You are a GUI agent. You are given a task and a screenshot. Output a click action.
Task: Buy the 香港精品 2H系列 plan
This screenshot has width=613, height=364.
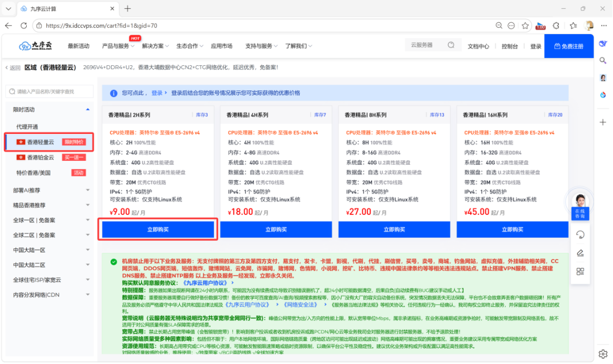158,229
